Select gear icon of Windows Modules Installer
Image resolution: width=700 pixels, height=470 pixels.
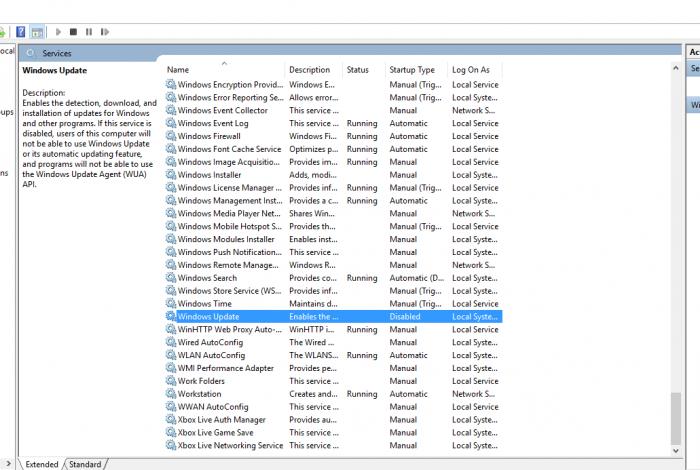coord(171,239)
